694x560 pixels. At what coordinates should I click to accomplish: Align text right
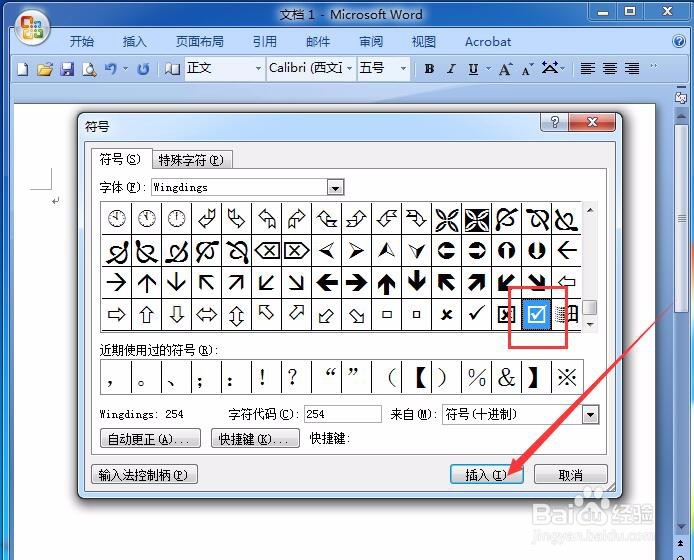[x=632, y=69]
